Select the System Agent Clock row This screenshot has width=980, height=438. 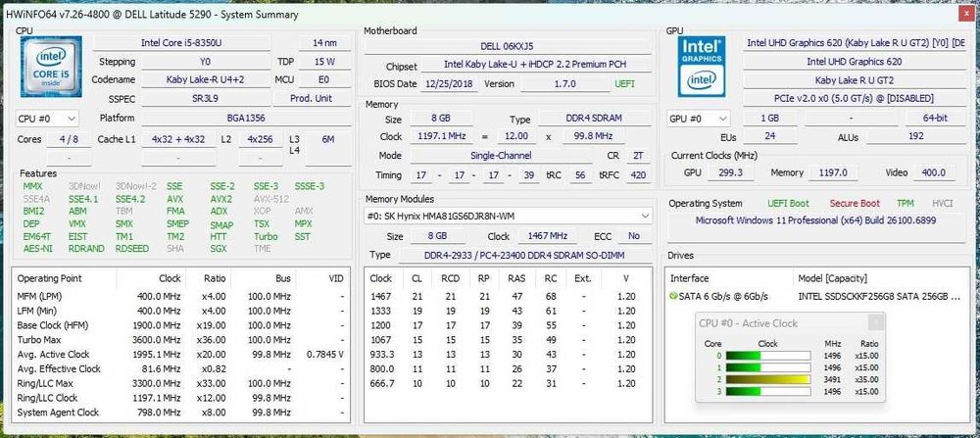(180, 413)
